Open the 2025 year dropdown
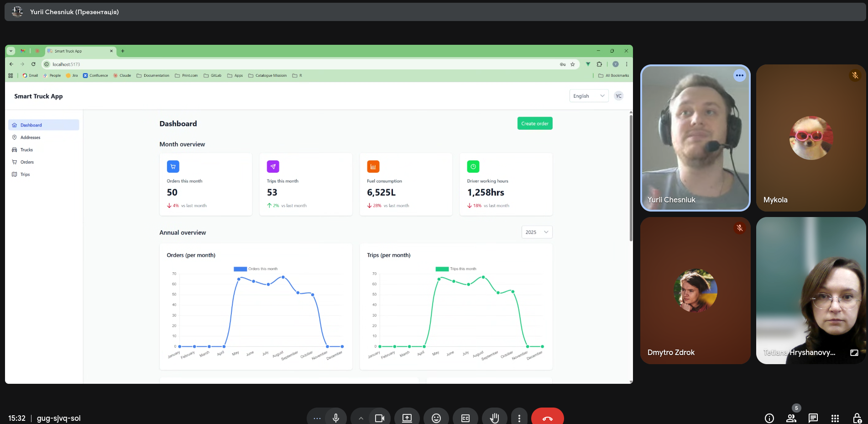 [x=537, y=232]
